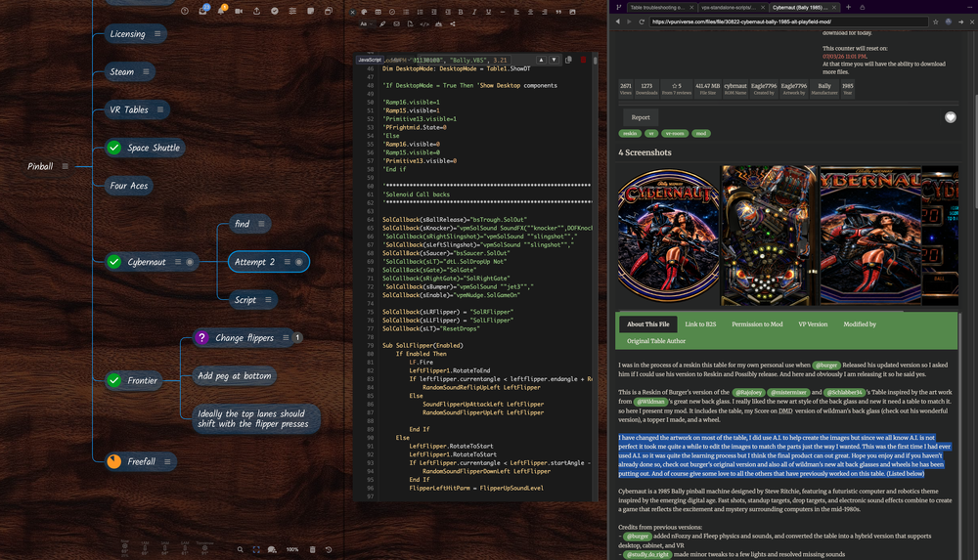The image size is (978, 560).
Task: Expand the note lines icon on Steam node
Action: coord(146,71)
